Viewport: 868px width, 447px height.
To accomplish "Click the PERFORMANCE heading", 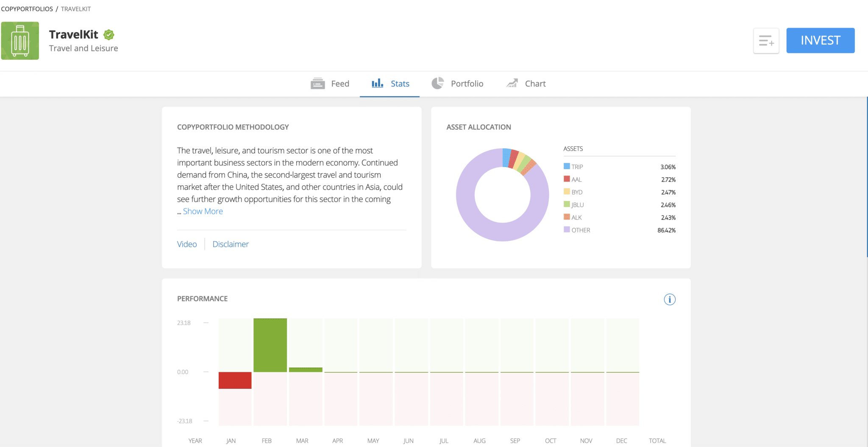I will pos(202,299).
